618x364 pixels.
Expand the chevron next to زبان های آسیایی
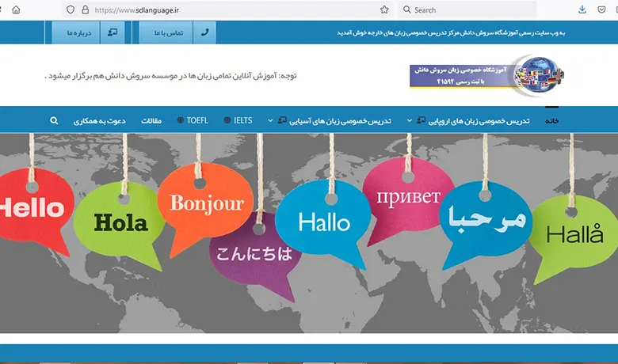pos(270,120)
